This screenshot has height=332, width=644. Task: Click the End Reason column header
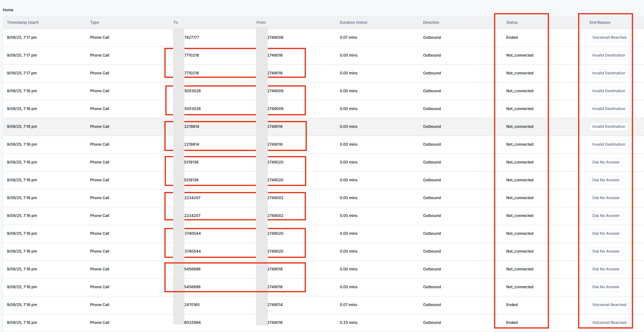(600, 23)
